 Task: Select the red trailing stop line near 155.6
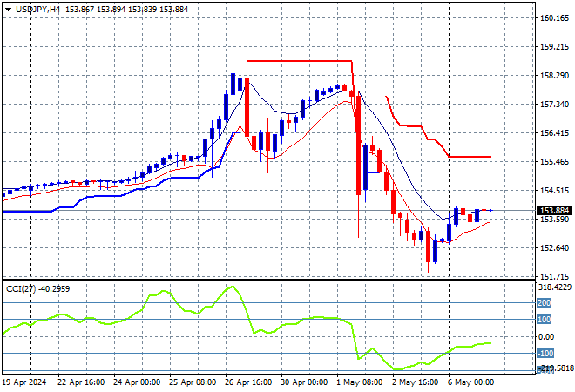click(x=470, y=157)
